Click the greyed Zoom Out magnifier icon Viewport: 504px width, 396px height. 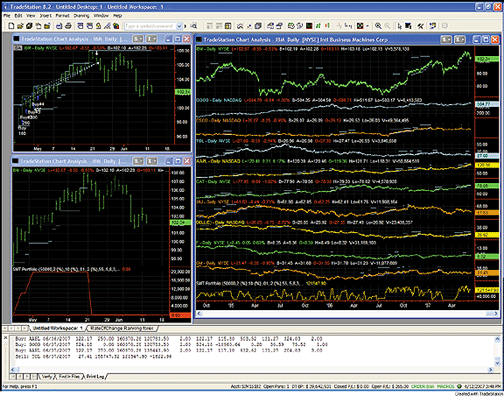387,26
